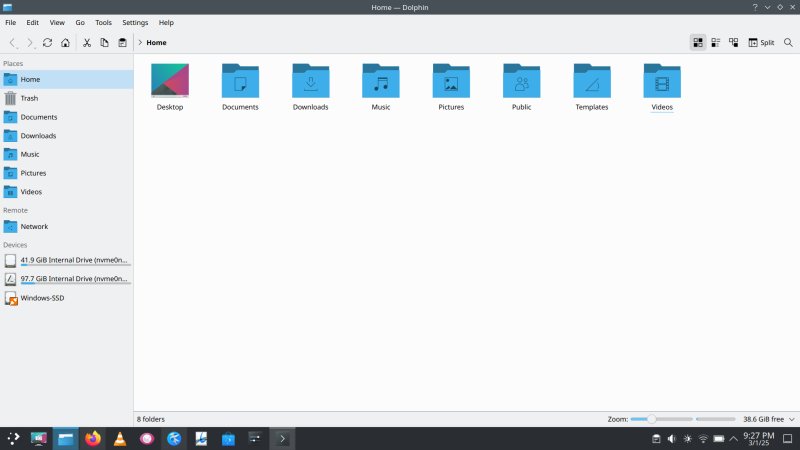Launch VLC media player from taskbar
The image size is (800, 450).
click(120, 438)
